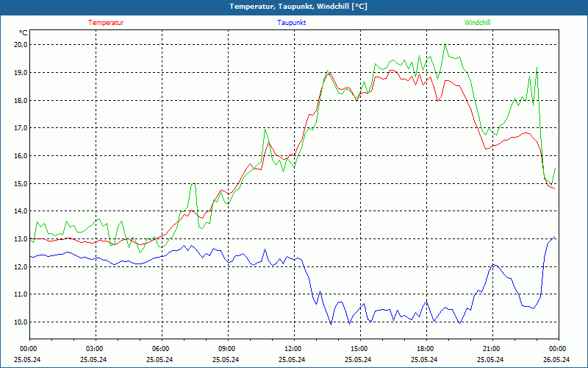The height and width of the screenshot is (368, 588).
Task: Click the 06:00 time axis label
Action: [x=161, y=348]
